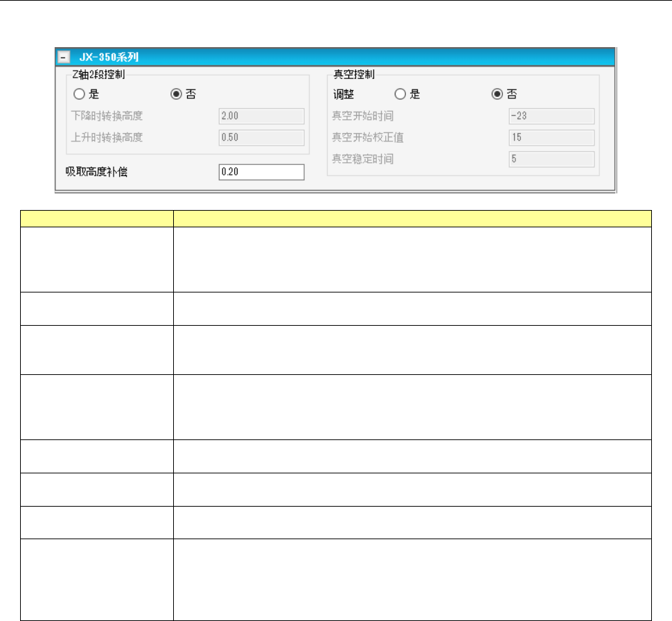Click the 上升时转换高度 field showing 0.50

pos(261,138)
